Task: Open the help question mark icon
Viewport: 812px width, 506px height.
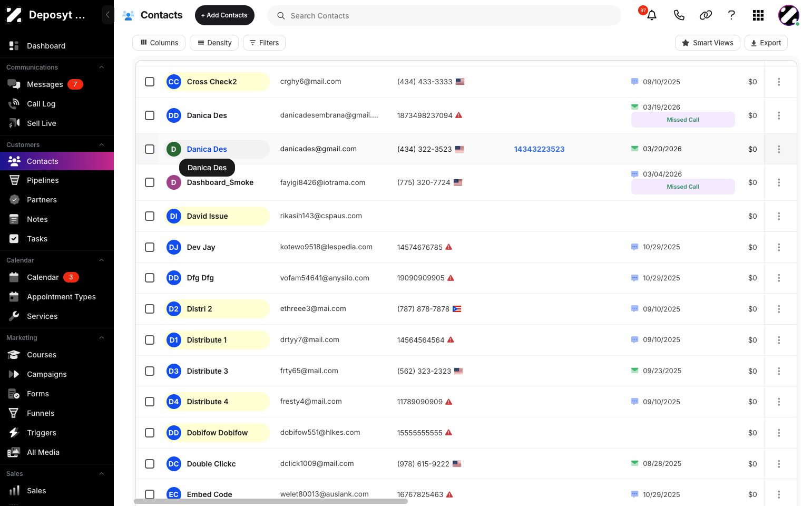Action: click(731, 15)
